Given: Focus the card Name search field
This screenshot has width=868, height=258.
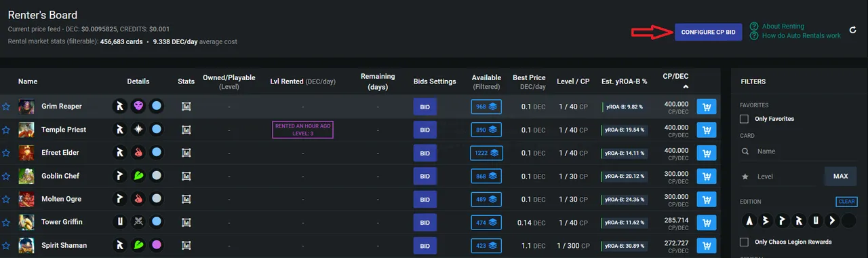Looking at the screenshot, I should pos(799,151).
